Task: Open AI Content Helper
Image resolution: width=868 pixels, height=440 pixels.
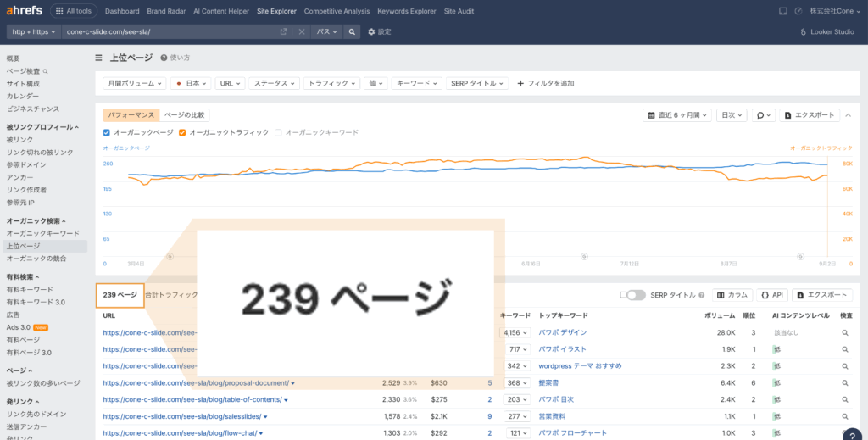Action: click(221, 11)
